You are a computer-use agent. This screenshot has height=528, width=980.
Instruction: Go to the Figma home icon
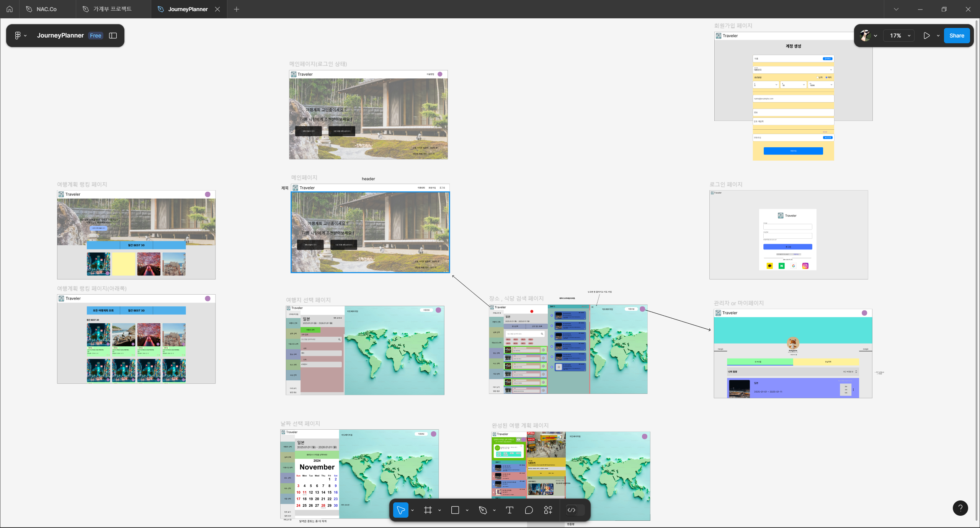[10, 9]
